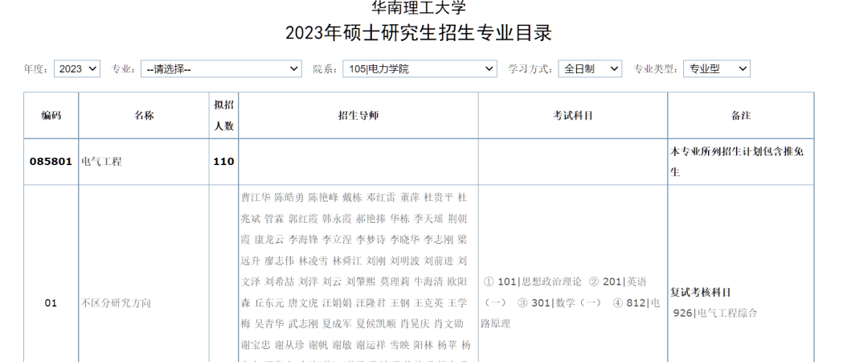
Task: Click the 院系： label
Action: click(326, 68)
